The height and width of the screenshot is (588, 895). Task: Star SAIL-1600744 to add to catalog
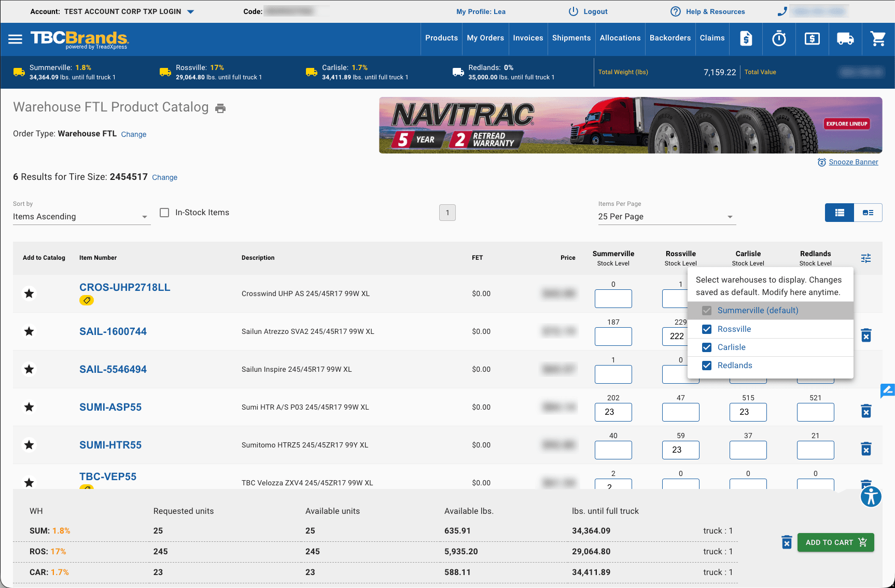click(x=29, y=331)
